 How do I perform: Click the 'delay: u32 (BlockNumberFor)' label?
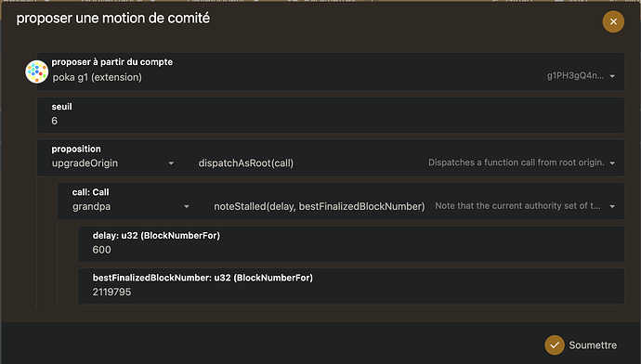click(156, 235)
